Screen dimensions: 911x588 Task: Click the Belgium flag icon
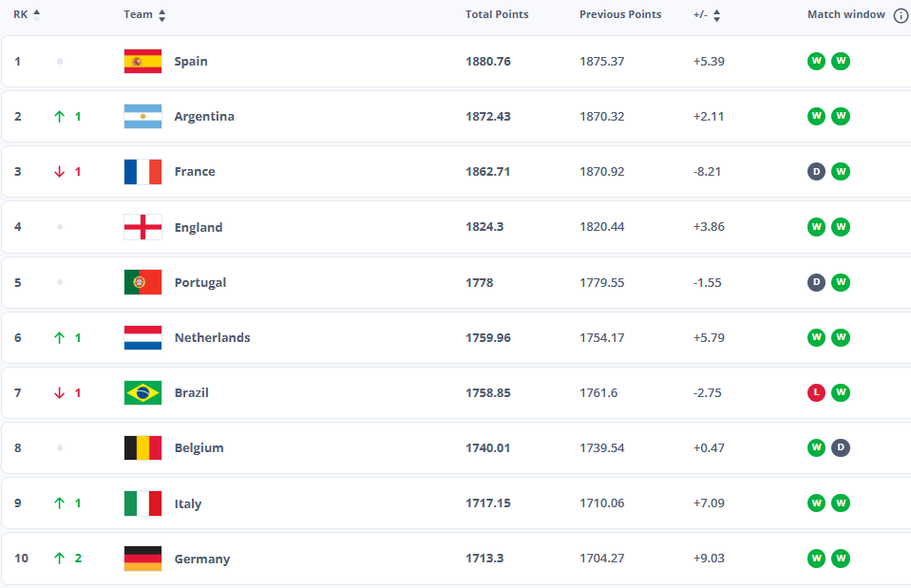[x=142, y=448]
